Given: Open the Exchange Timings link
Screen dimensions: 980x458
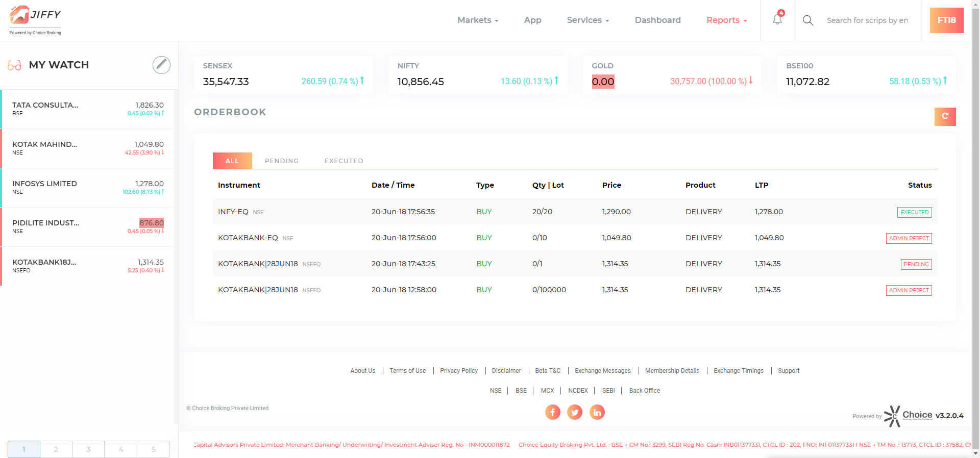Looking at the screenshot, I should pos(739,371).
